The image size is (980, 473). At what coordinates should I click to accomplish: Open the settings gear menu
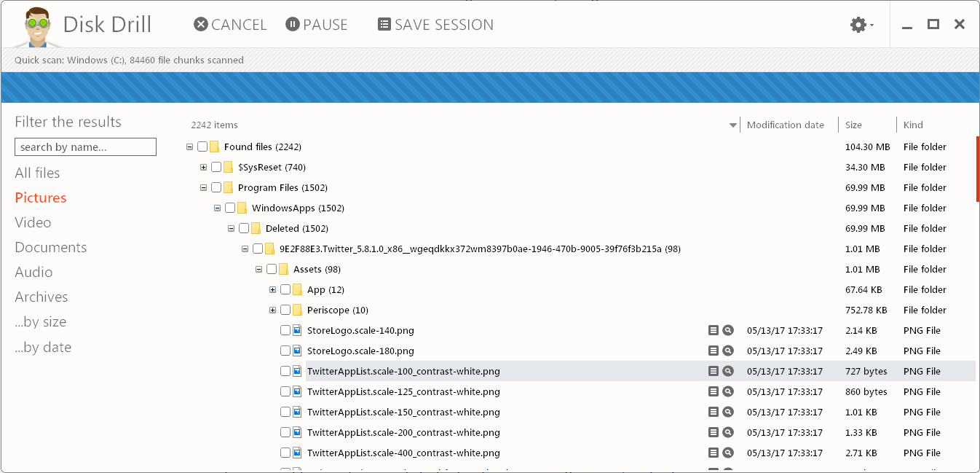point(861,25)
